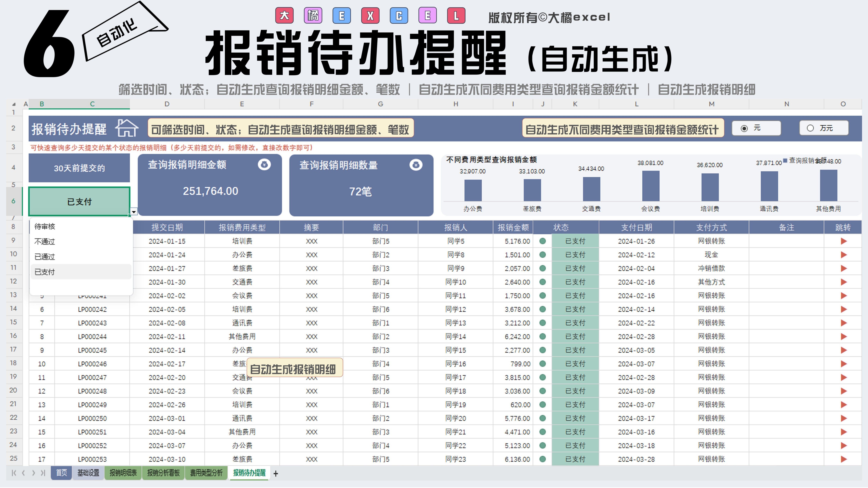The image size is (868, 488).
Task: Jump to the last sheet tab arrow
Action: pyautogui.click(x=43, y=473)
